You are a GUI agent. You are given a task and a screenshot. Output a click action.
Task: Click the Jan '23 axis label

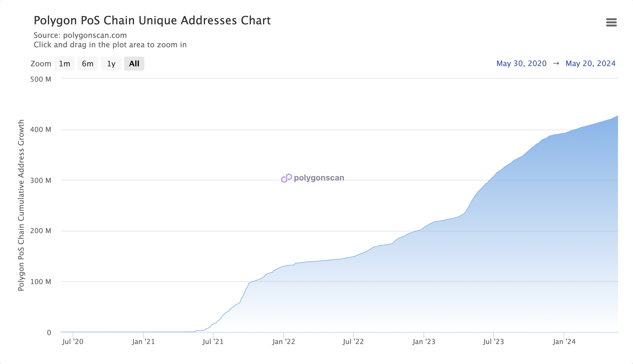[x=424, y=342]
